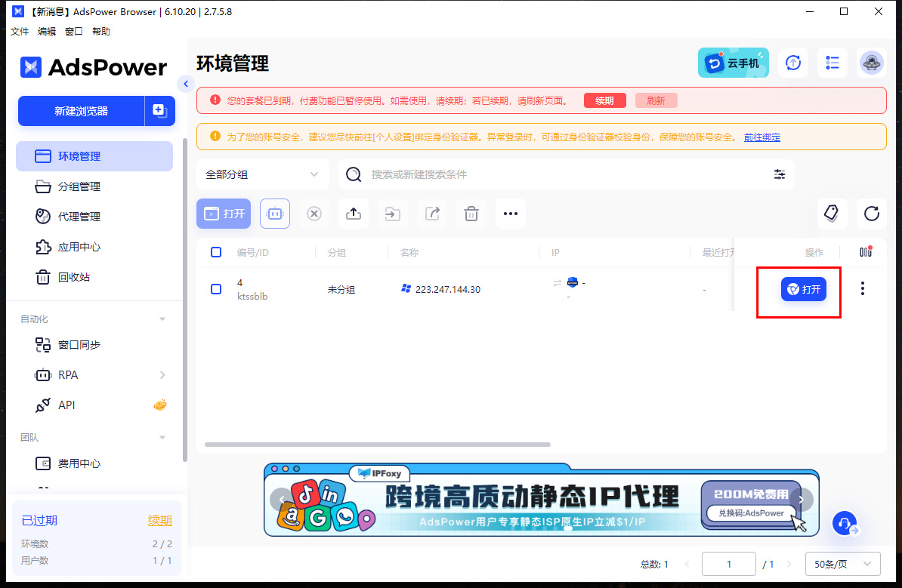The height and width of the screenshot is (588, 902).
Task: Select 环境管理 in the sidebar
Action: coord(94,156)
